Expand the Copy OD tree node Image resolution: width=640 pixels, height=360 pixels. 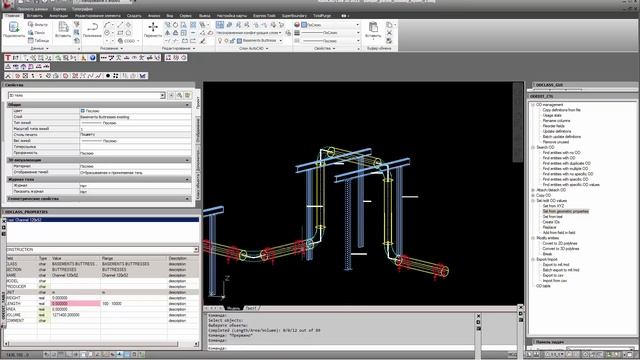[533, 196]
